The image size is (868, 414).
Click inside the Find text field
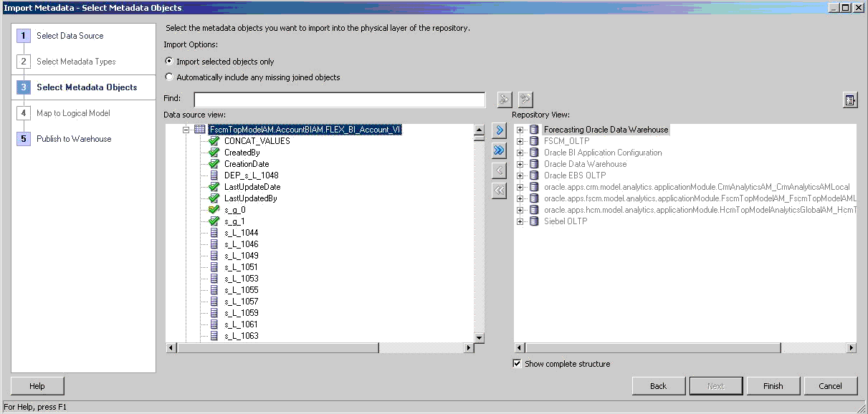(x=339, y=100)
